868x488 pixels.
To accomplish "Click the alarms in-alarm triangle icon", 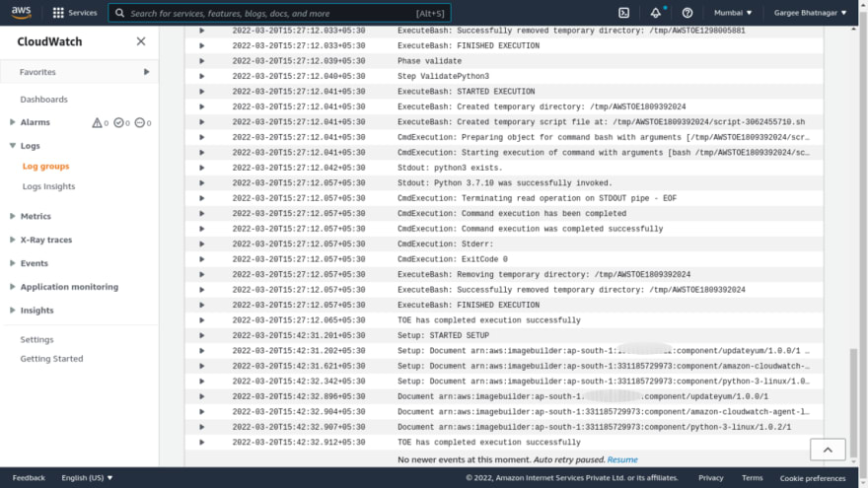I will pos(97,123).
